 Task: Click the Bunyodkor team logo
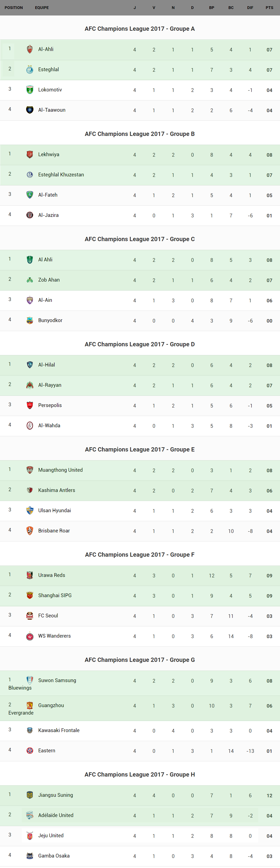coord(30,320)
